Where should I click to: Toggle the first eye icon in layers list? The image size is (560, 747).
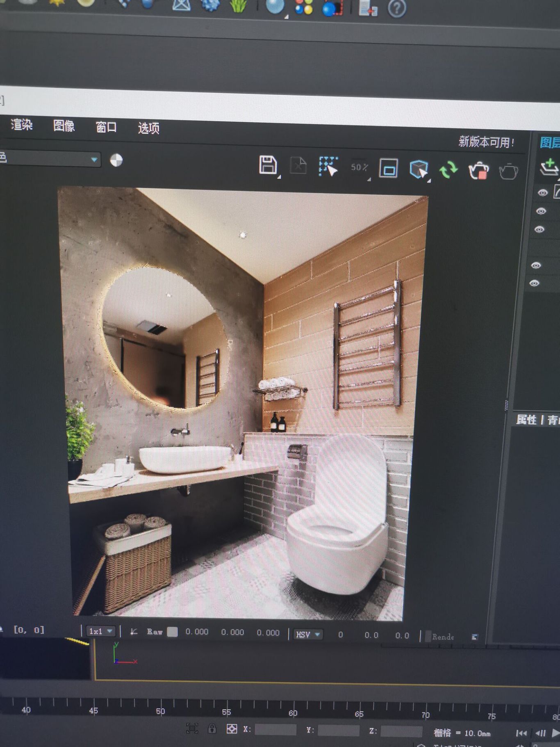[x=543, y=193]
